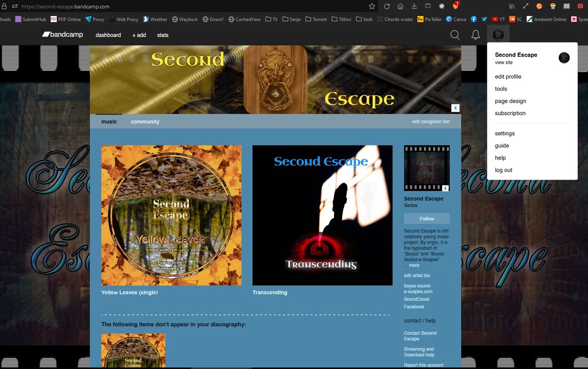Select 'tools' in account menu
Screen dimensions: 588x369
click(501, 89)
